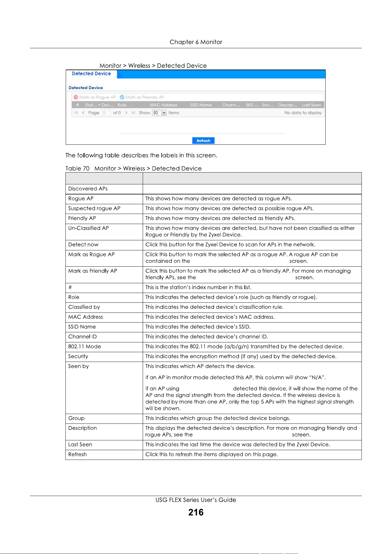The image size is (392, 554).
Task: Select the Detected Device tab
Action: pos(91,74)
